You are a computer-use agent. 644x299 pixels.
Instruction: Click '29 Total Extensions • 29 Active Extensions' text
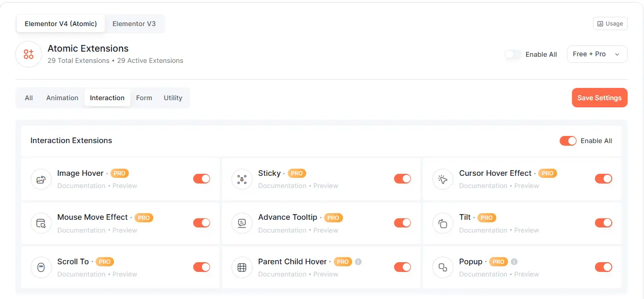pyautogui.click(x=116, y=60)
